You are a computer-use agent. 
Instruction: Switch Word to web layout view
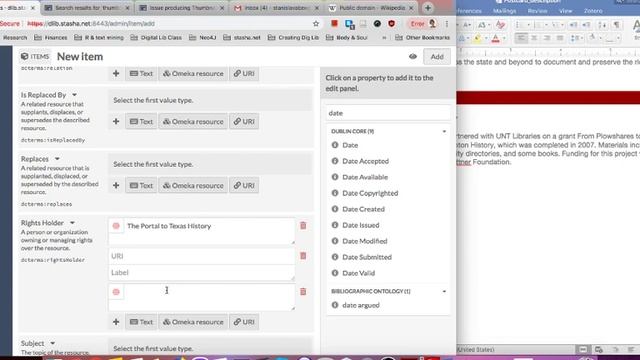[599, 349]
